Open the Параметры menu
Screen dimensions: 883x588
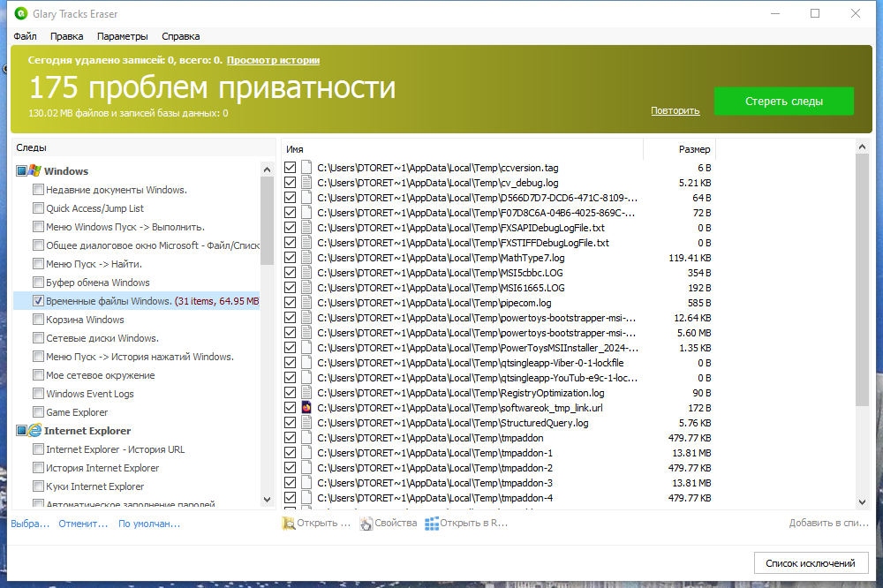pyautogui.click(x=122, y=36)
